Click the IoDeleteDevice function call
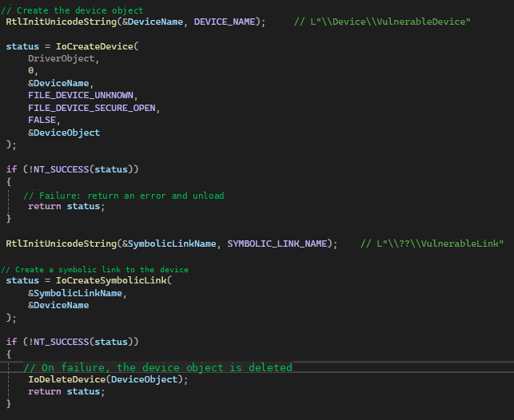 66,379
